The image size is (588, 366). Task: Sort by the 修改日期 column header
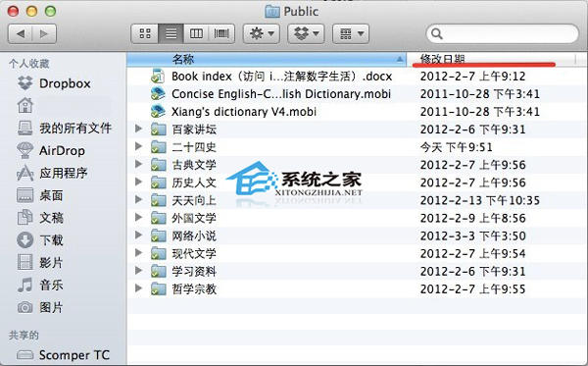[x=491, y=59]
